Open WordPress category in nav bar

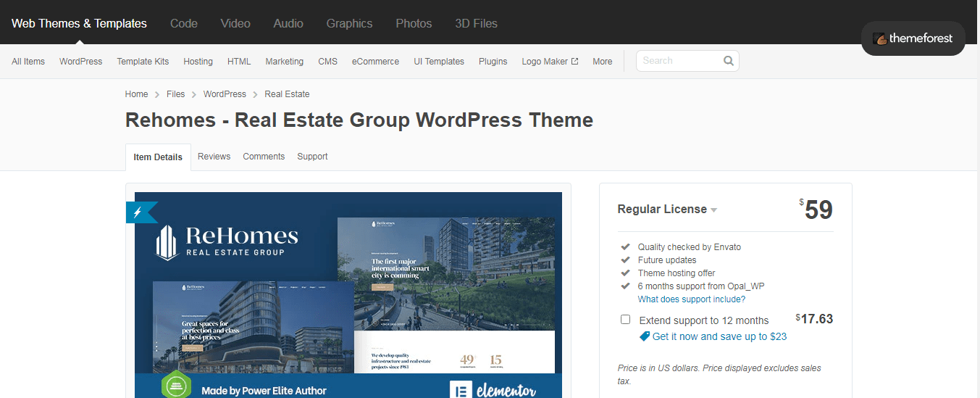[x=81, y=62]
